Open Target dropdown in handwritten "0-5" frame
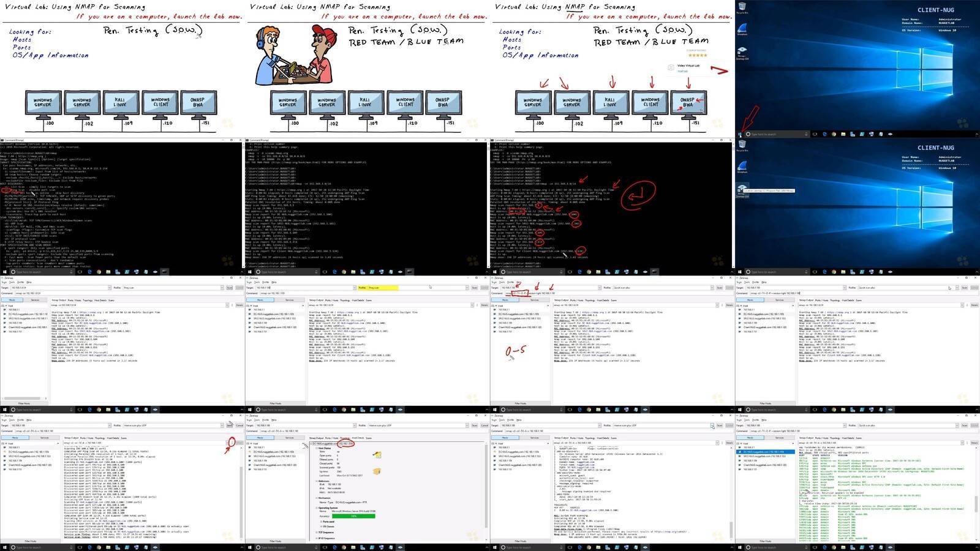 [x=600, y=288]
